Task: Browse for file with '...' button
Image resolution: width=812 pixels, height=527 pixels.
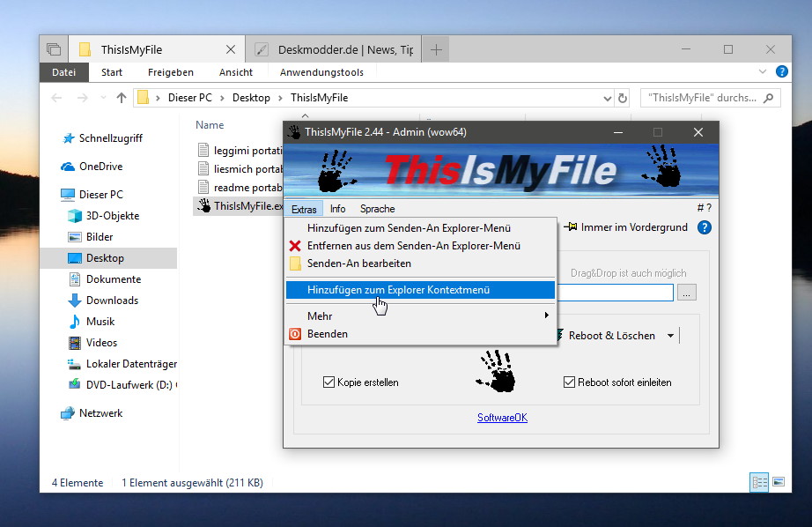Action: tap(686, 293)
